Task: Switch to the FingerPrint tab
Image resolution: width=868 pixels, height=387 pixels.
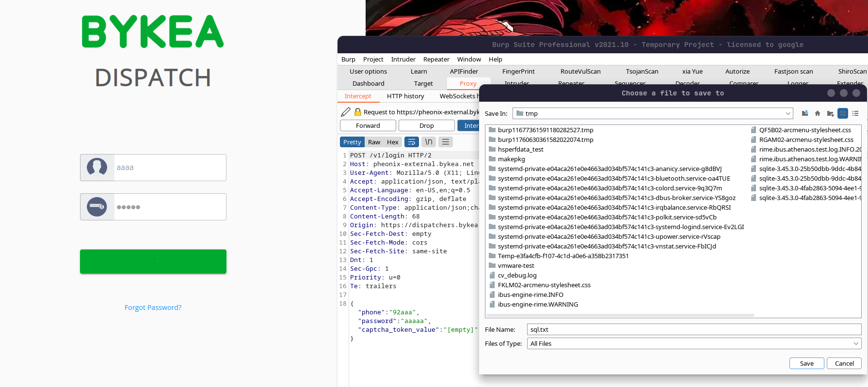Action: pyautogui.click(x=518, y=71)
